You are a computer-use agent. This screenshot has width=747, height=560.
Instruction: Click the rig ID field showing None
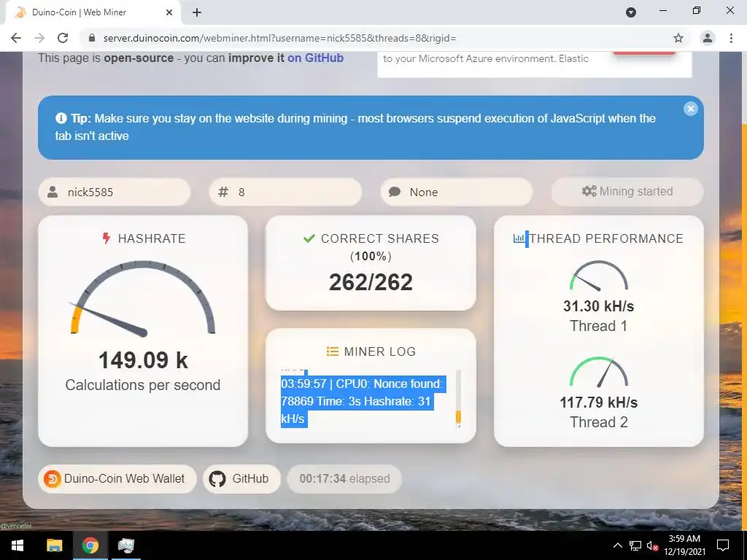tap(456, 192)
